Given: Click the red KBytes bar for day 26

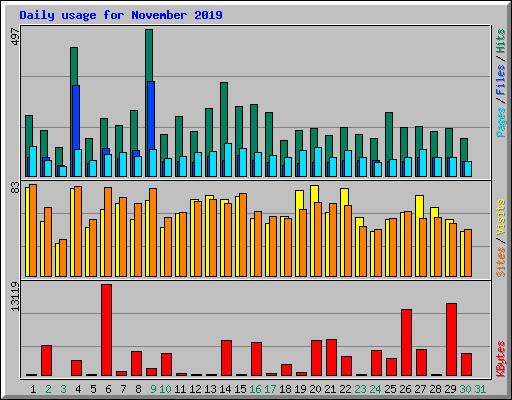Looking at the screenshot, I should coord(406,343).
